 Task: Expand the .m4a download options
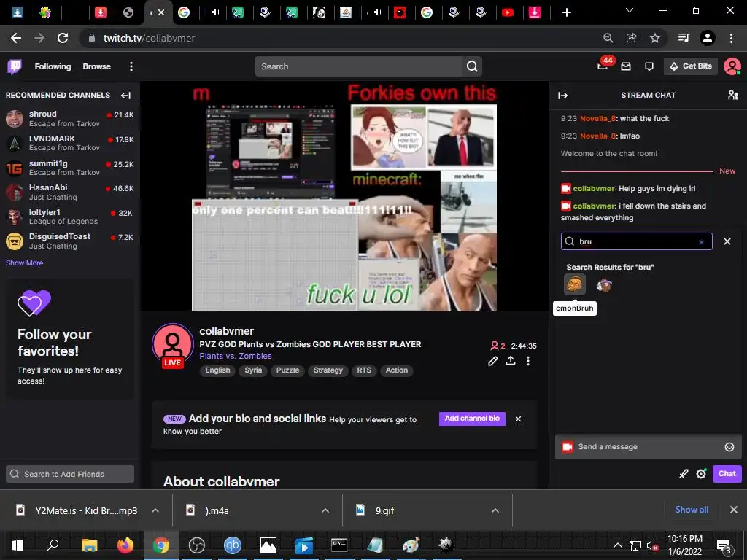pos(325,510)
